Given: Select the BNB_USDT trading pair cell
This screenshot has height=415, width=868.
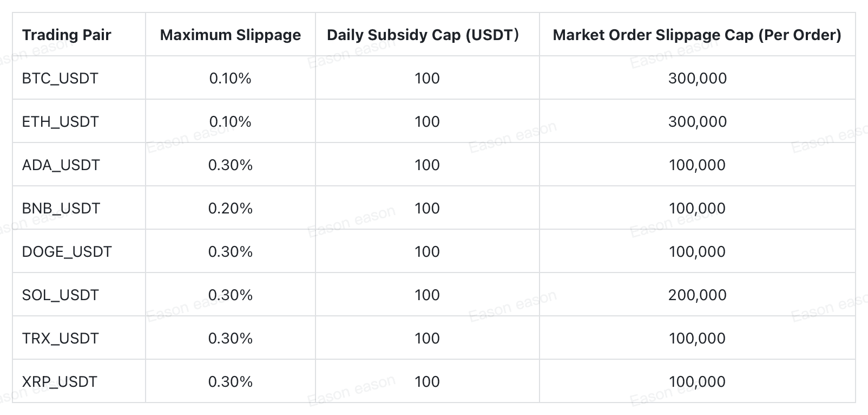Looking at the screenshot, I should (x=61, y=208).
